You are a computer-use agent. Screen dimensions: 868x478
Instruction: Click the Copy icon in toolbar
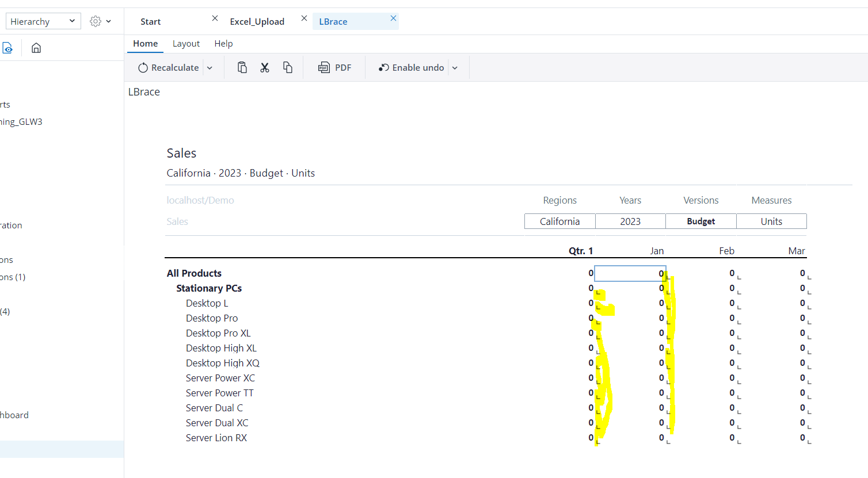pos(288,68)
